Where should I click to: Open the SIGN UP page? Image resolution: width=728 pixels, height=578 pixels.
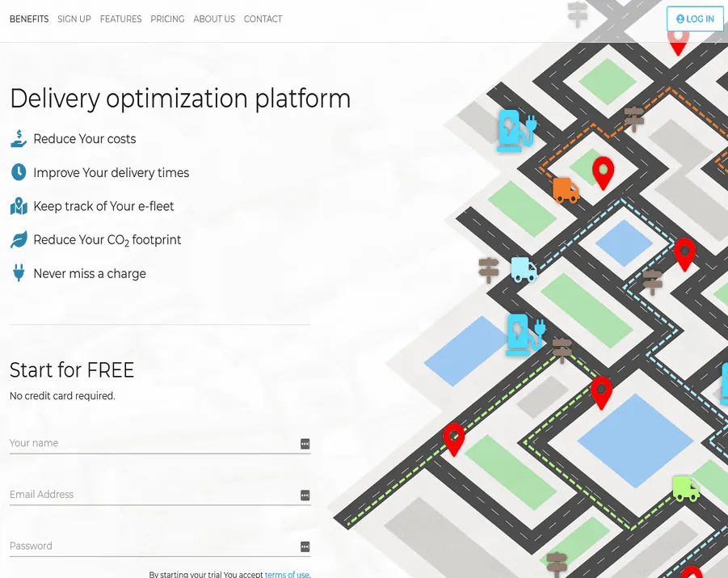click(74, 19)
